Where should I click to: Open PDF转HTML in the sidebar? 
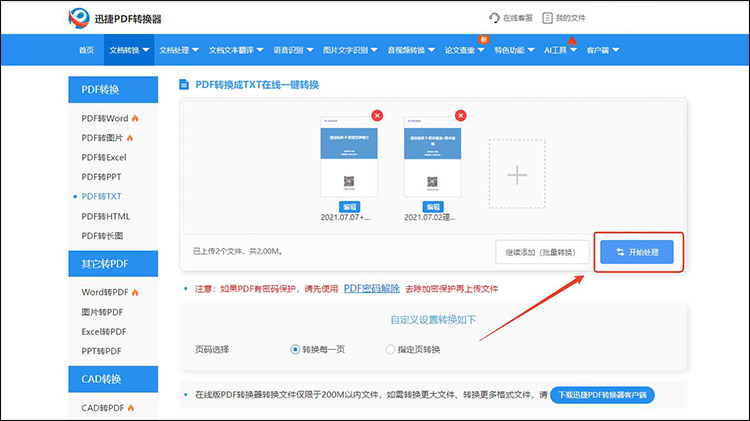(x=106, y=216)
